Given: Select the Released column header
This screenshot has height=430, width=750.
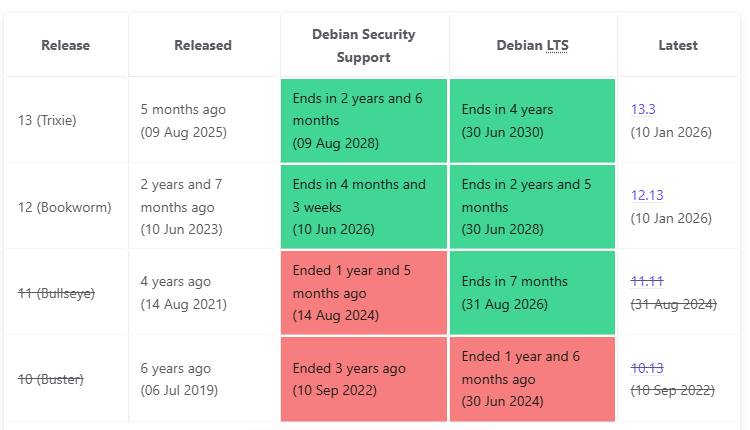Looking at the screenshot, I should pos(203,45).
